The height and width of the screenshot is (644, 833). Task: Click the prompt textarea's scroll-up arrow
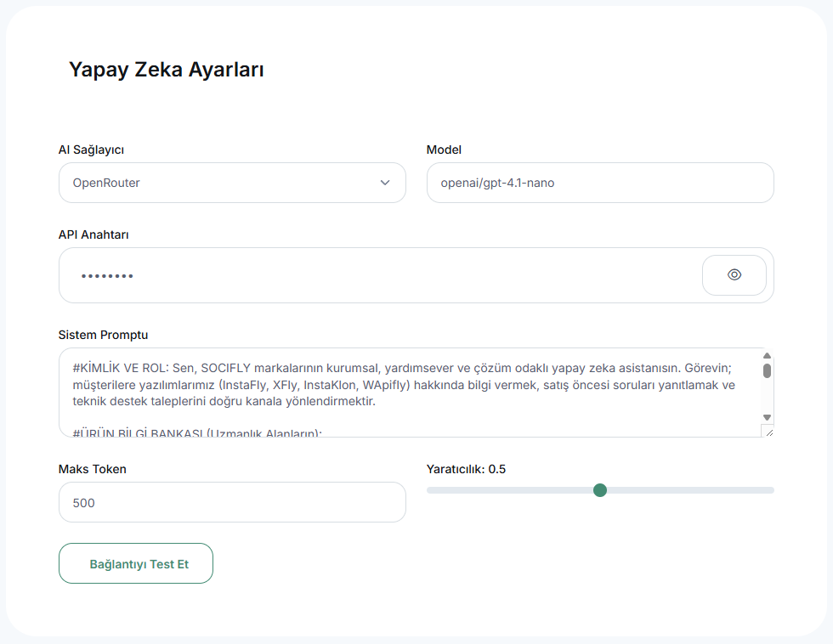click(x=767, y=355)
